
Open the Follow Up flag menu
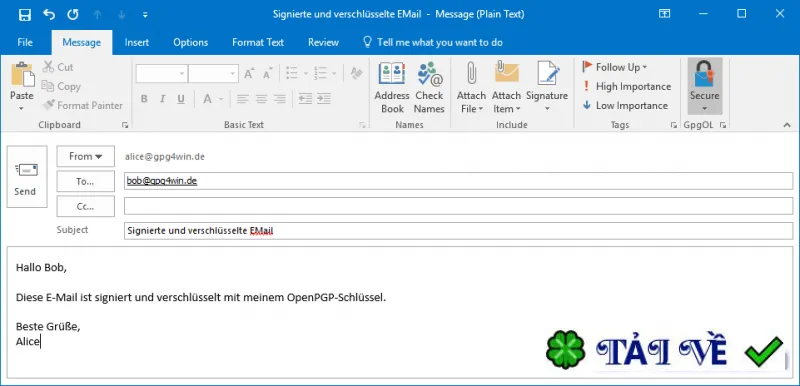point(615,67)
